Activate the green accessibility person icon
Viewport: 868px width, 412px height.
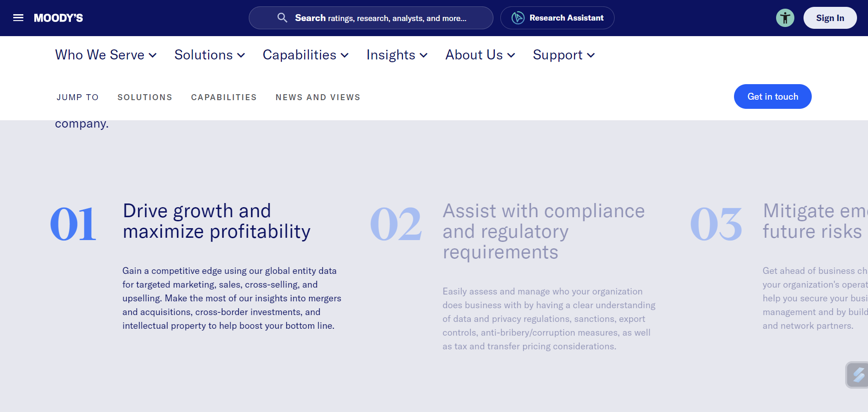pyautogui.click(x=785, y=18)
